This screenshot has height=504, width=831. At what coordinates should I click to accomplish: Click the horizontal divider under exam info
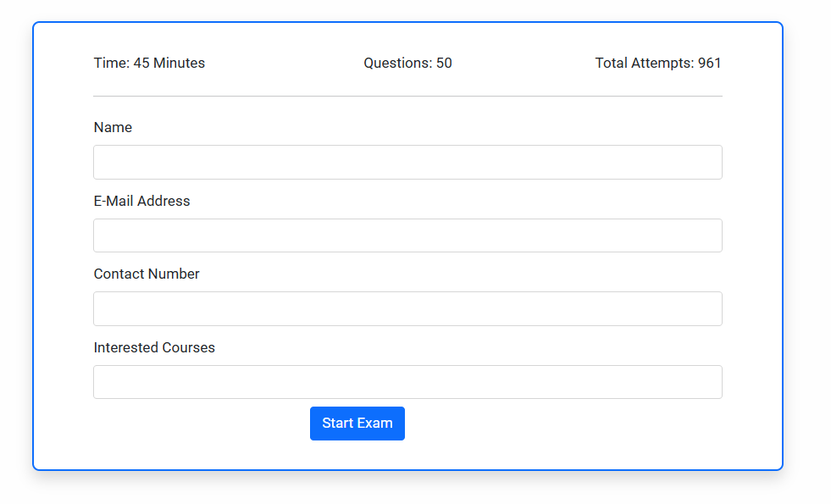407,96
